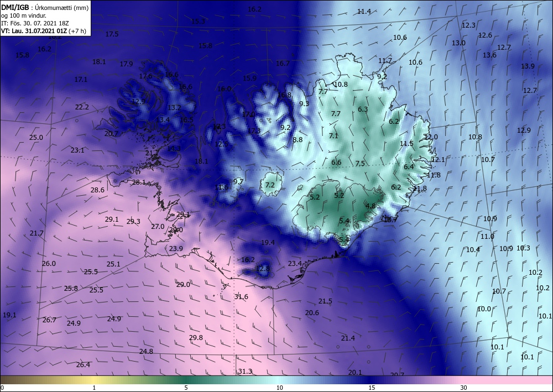
Task: Pick the 12.8 value label
Action: click(x=263, y=269)
